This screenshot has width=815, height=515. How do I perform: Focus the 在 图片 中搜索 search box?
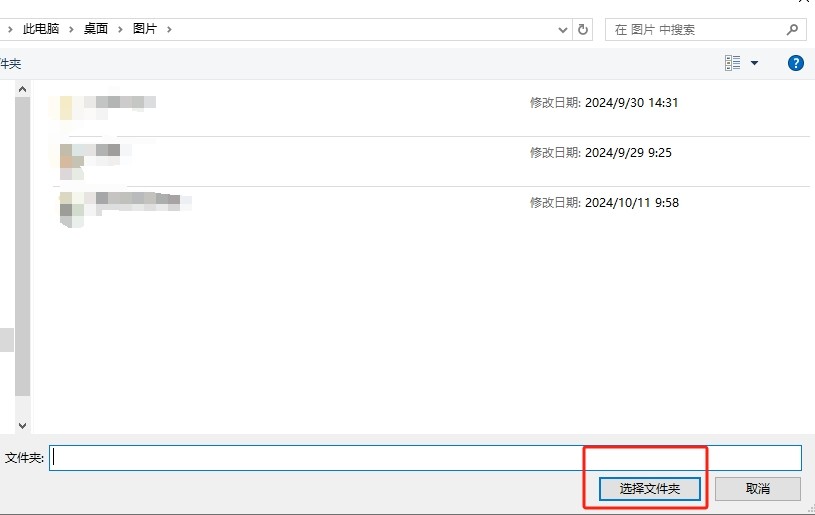pos(695,30)
